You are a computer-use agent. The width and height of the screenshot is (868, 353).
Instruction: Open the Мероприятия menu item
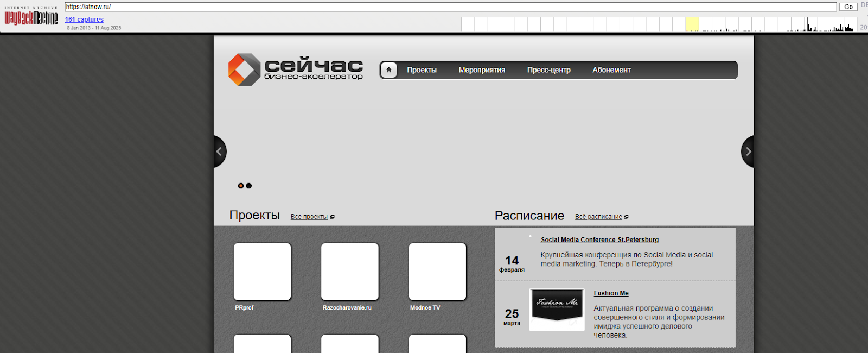(x=482, y=70)
